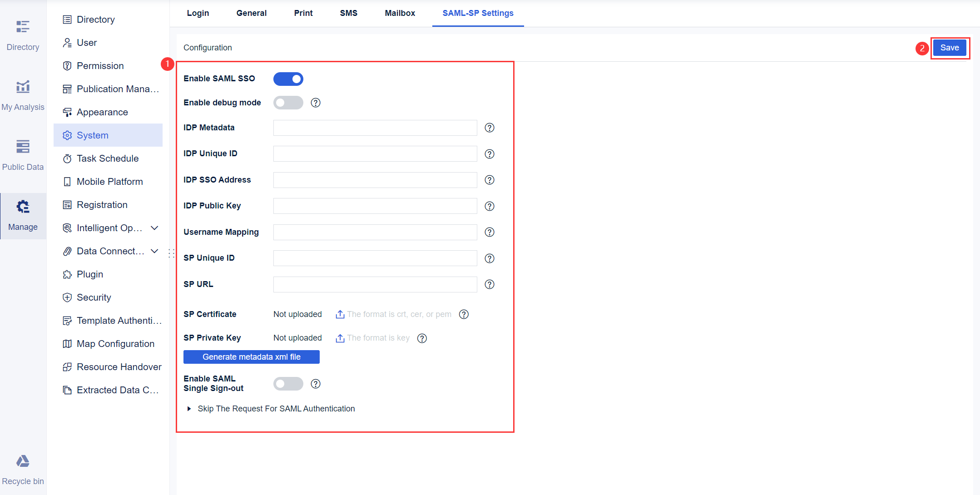
Task: Disable the Enable SAML SSO toggle
Action: coord(288,79)
